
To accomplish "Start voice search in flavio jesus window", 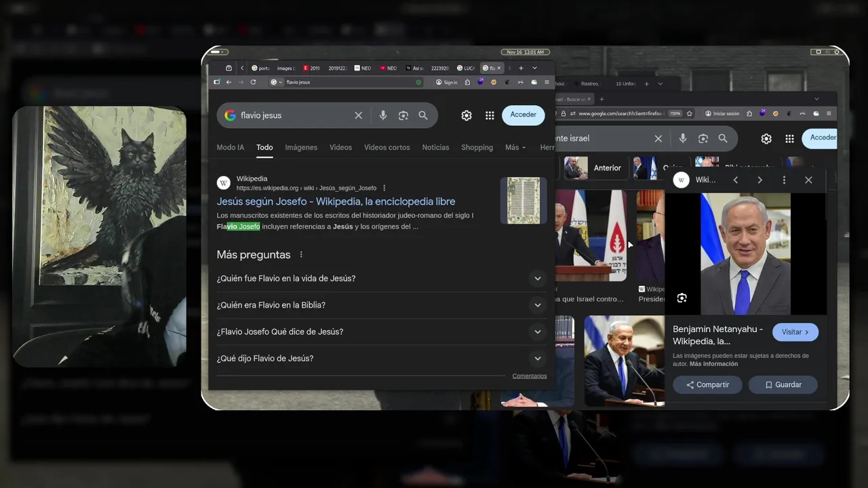I will 383,115.
